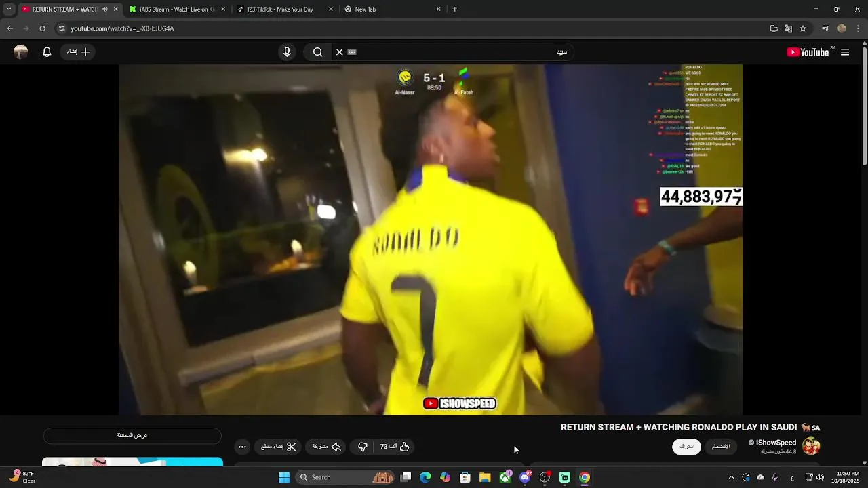Image resolution: width=868 pixels, height=488 pixels.
Task: Click the system tray microphone icon
Action: tap(775, 477)
